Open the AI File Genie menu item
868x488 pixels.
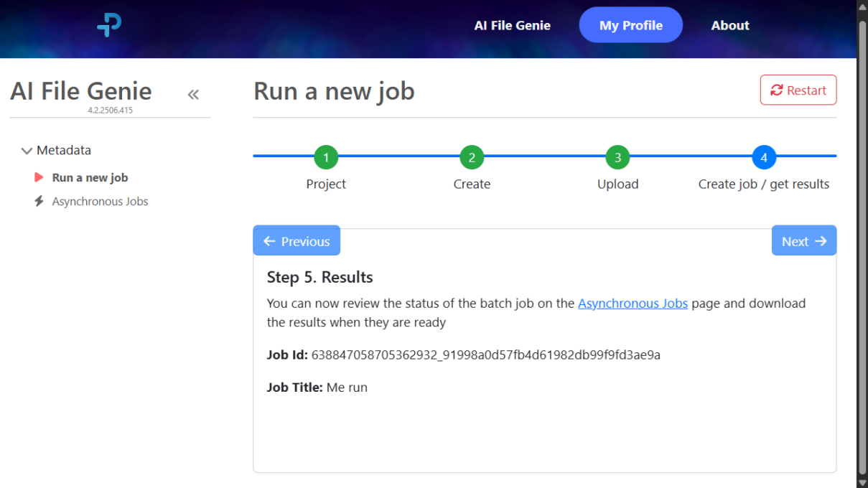(512, 25)
